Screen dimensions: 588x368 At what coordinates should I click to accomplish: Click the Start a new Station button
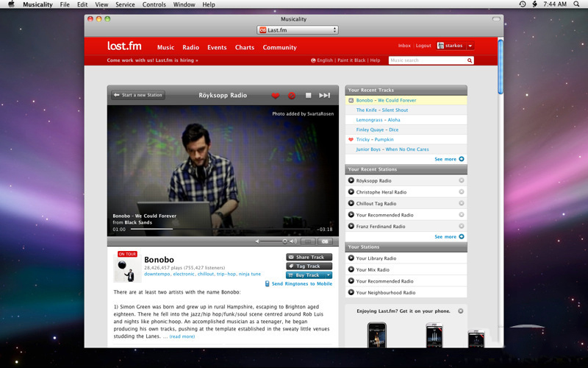click(138, 95)
